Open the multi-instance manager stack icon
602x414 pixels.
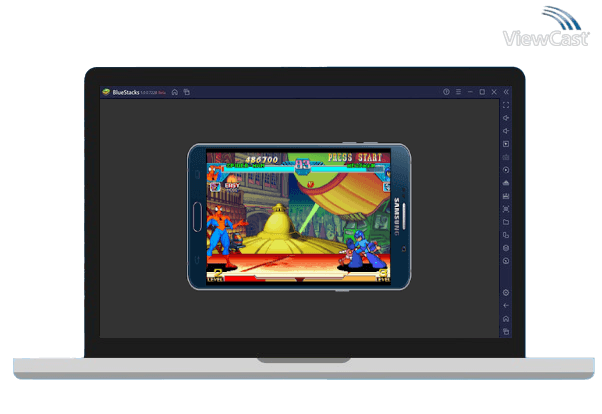(506, 248)
